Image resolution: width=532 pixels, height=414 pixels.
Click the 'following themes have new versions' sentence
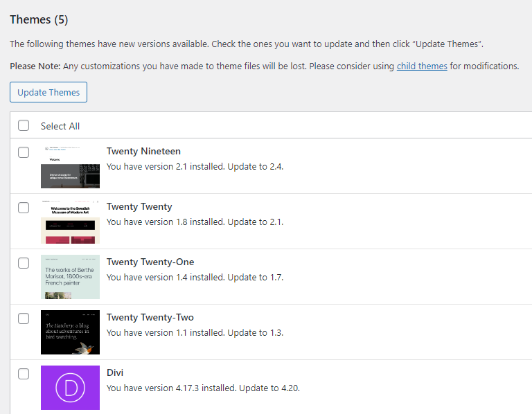(x=247, y=44)
